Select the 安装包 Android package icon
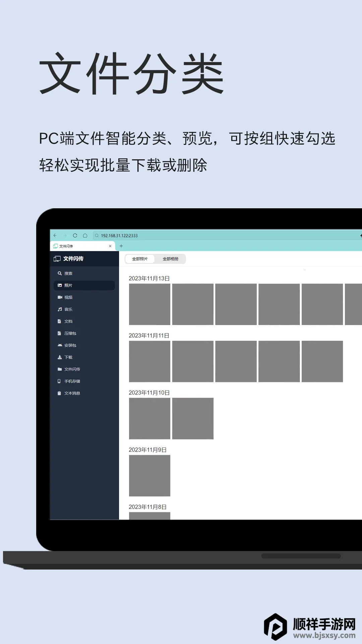This screenshot has height=644, width=362. pyautogui.click(x=60, y=345)
